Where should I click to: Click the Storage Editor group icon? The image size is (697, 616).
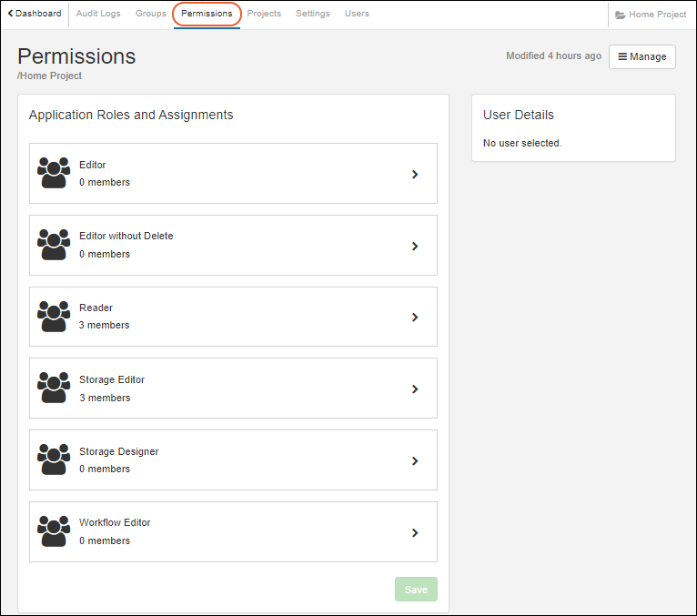coord(54,389)
